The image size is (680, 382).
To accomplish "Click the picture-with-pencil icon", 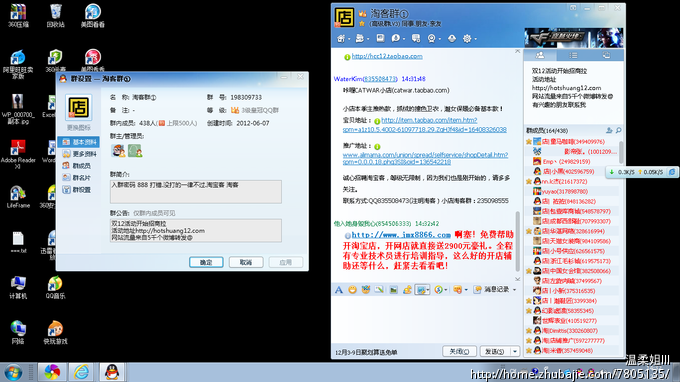I will click(379, 290).
